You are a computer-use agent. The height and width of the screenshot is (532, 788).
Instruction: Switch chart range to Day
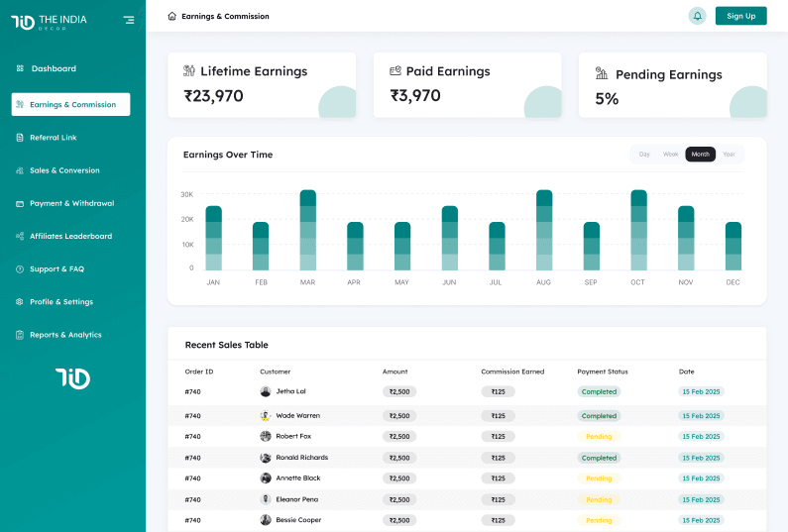coord(644,155)
